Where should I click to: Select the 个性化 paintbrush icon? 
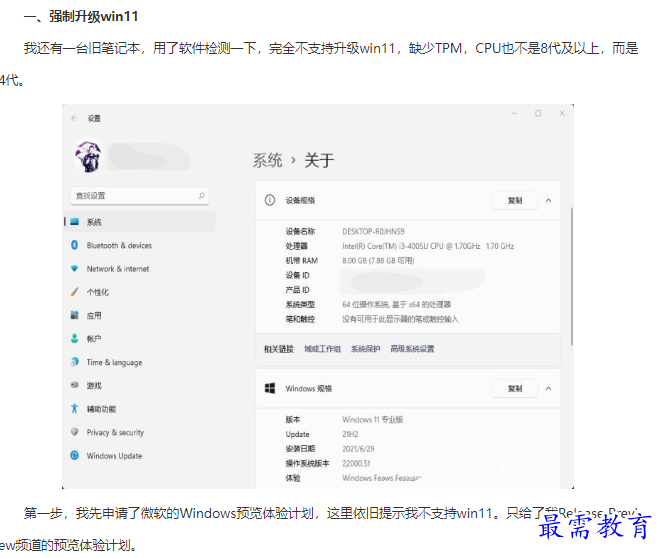75,292
